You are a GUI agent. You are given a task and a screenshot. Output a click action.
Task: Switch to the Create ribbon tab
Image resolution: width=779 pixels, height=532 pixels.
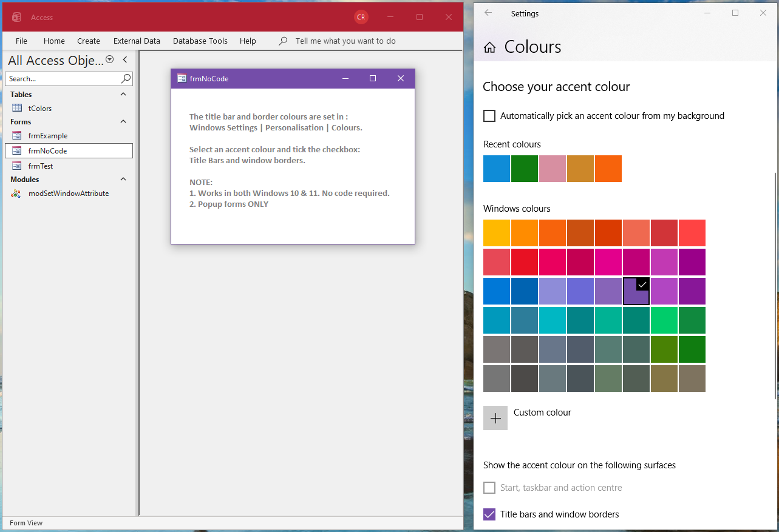point(89,41)
